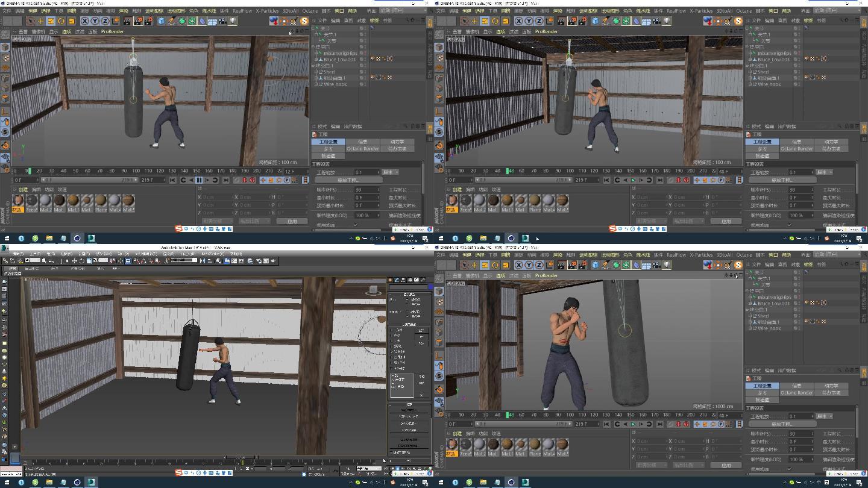Go to start frame in top-left Cinema 4D timeline
The width and height of the screenshot is (868, 488).
coord(173,180)
